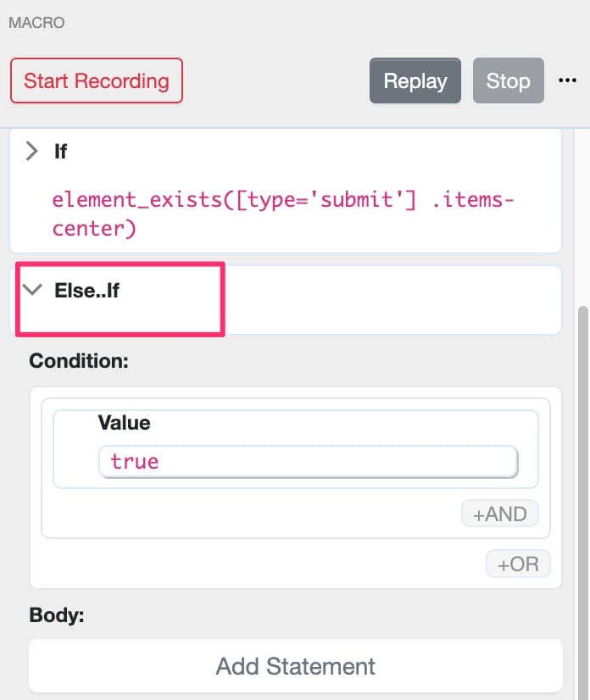This screenshot has height=700, width=590.
Task: Add a condition with +AND
Action: pyautogui.click(x=499, y=514)
